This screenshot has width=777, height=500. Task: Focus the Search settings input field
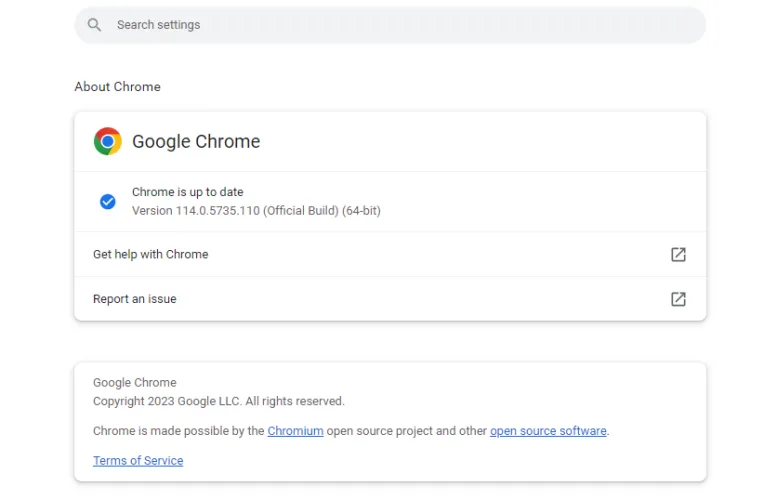click(x=400, y=25)
